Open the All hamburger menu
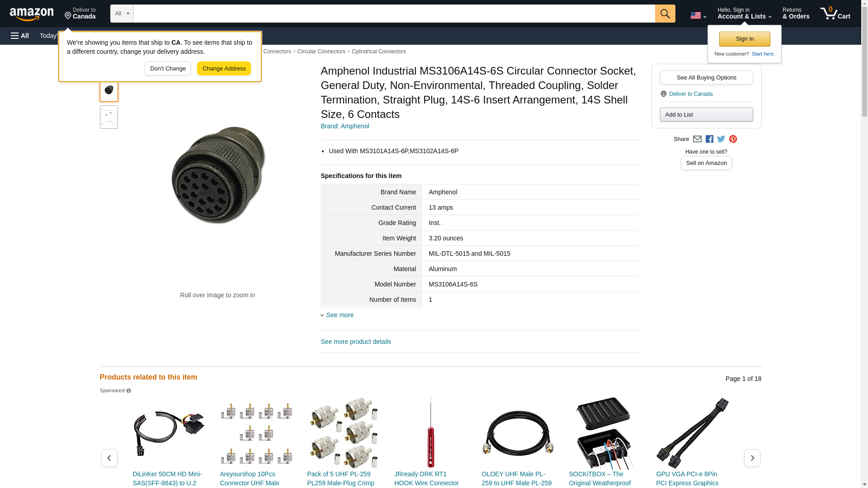This screenshot has width=868, height=488. pos(20,36)
